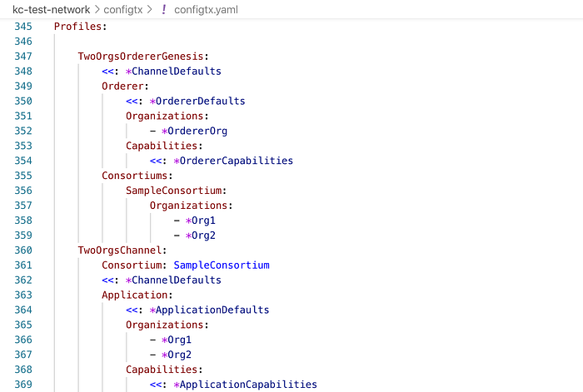Click line number 369
The image size is (583, 392).
point(23,385)
